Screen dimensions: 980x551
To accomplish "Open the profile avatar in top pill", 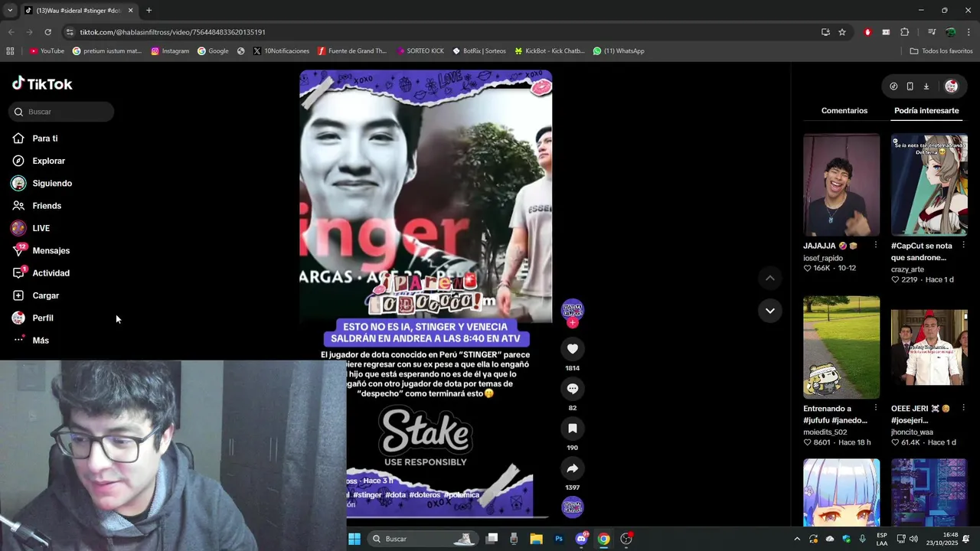I will point(951,86).
